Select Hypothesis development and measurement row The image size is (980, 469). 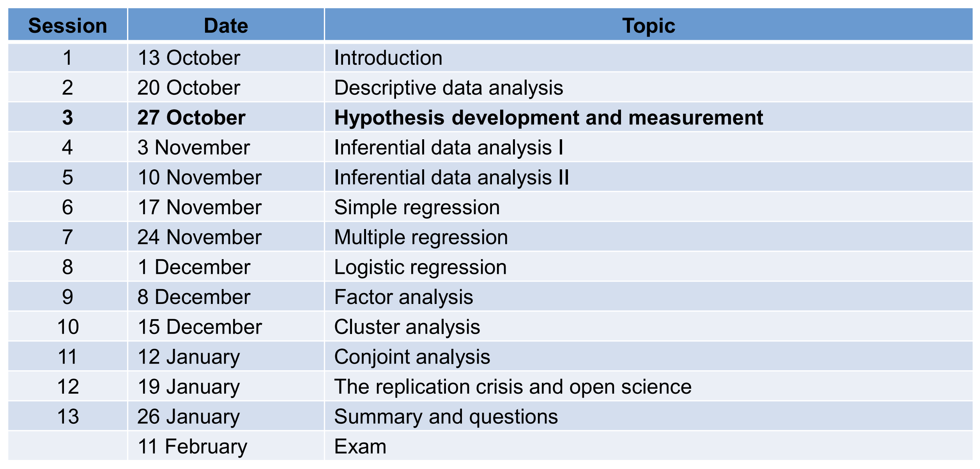point(548,117)
